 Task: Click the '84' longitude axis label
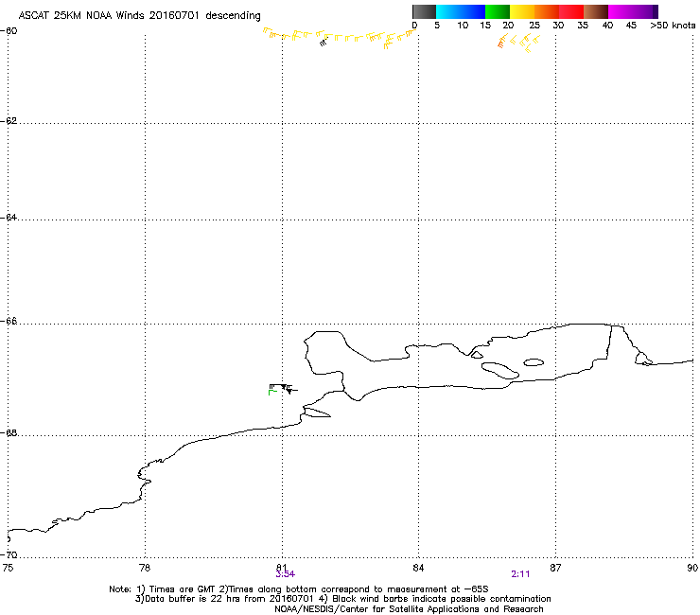418,568
